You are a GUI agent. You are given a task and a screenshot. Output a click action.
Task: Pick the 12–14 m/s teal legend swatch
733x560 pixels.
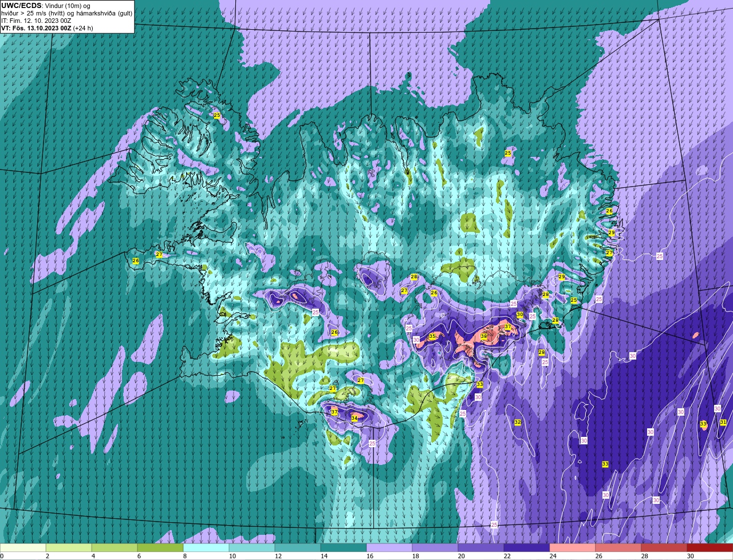pyautogui.click(x=298, y=548)
